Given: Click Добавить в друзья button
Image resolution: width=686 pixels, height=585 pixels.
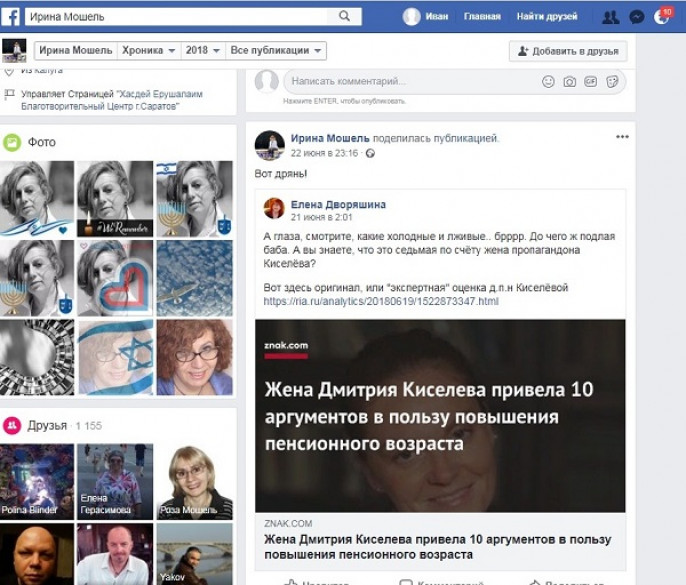Looking at the screenshot, I should (x=568, y=51).
